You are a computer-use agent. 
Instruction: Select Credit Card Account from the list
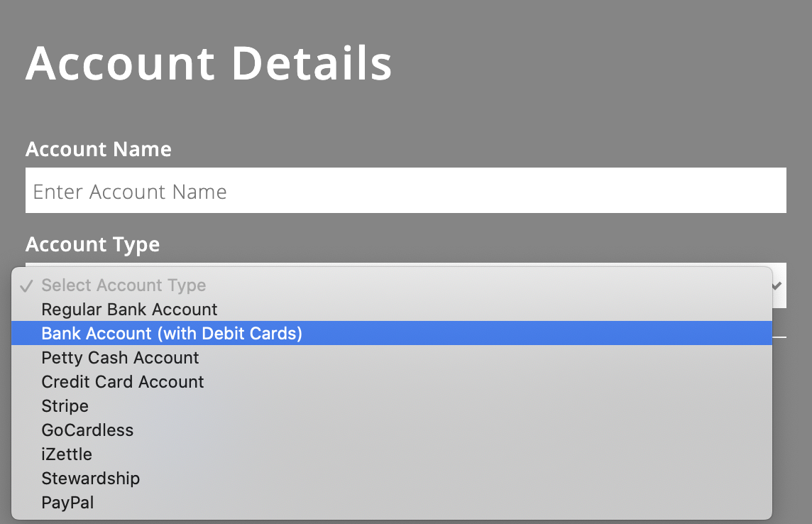(x=122, y=381)
